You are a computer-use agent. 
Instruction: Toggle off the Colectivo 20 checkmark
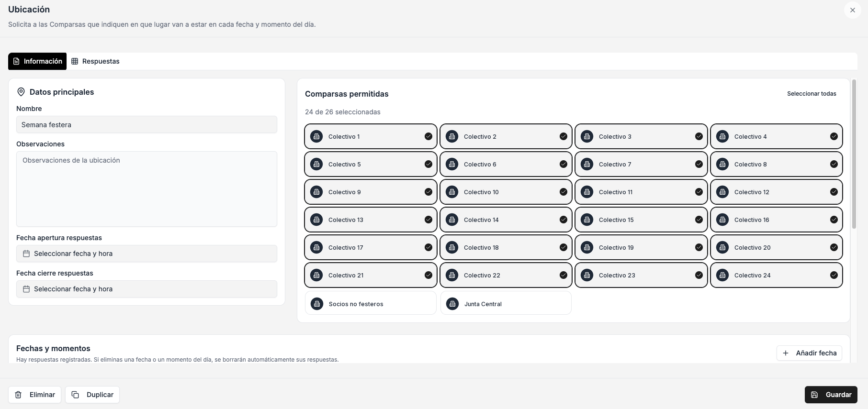pos(834,247)
